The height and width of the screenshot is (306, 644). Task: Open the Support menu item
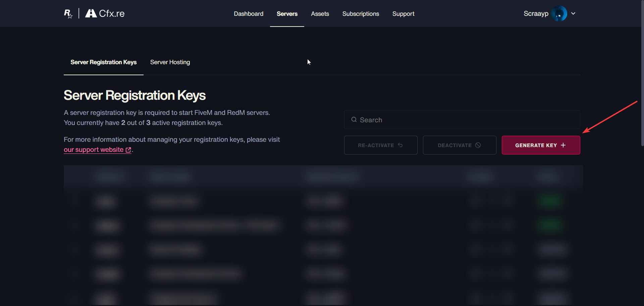point(404,14)
